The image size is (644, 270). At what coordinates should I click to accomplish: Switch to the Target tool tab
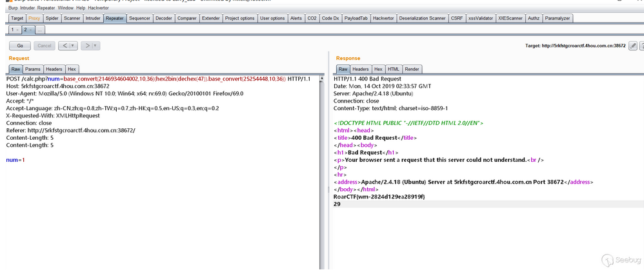(17, 18)
